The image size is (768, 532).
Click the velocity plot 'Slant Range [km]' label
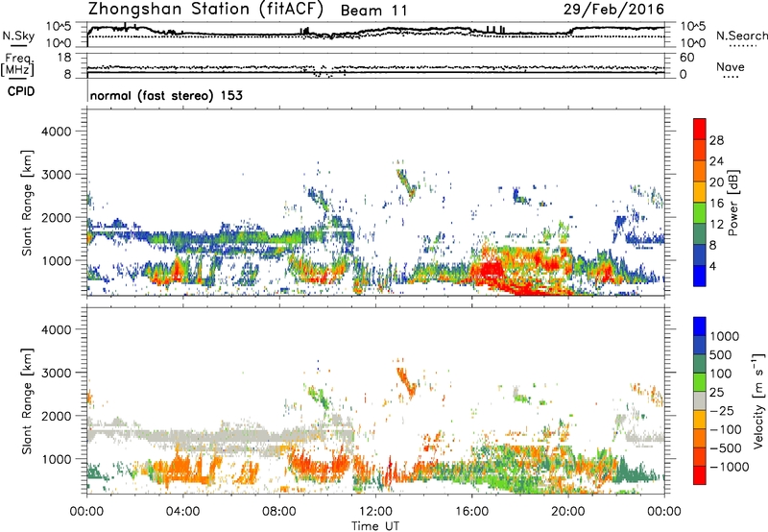tap(27, 401)
